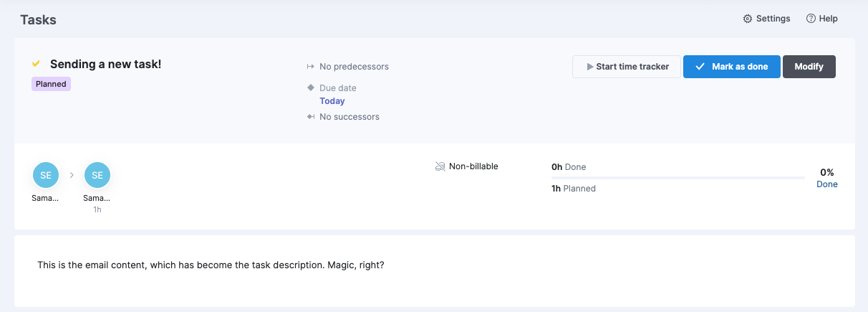Click the chevron between the SE avatars
The width and height of the screenshot is (868, 312).
click(72, 175)
